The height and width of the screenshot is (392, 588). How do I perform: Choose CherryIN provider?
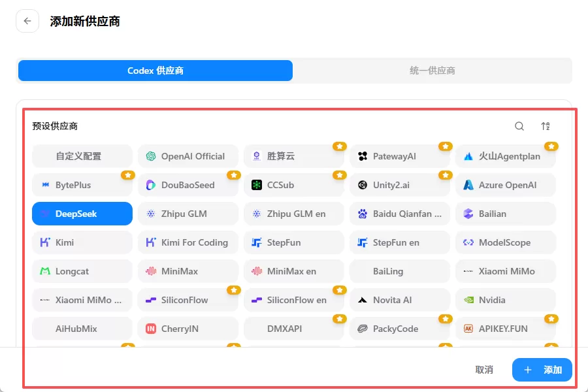click(188, 329)
